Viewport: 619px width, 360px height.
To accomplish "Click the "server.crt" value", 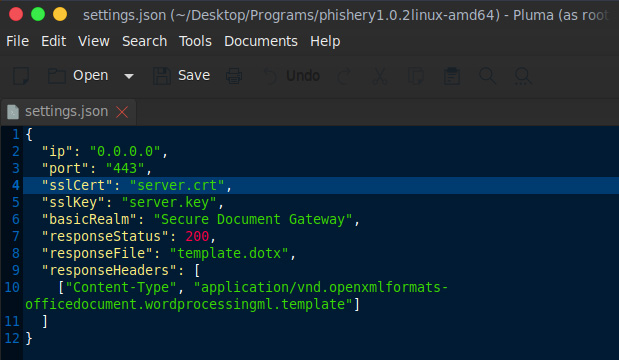I will pyautogui.click(x=177, y=185).
